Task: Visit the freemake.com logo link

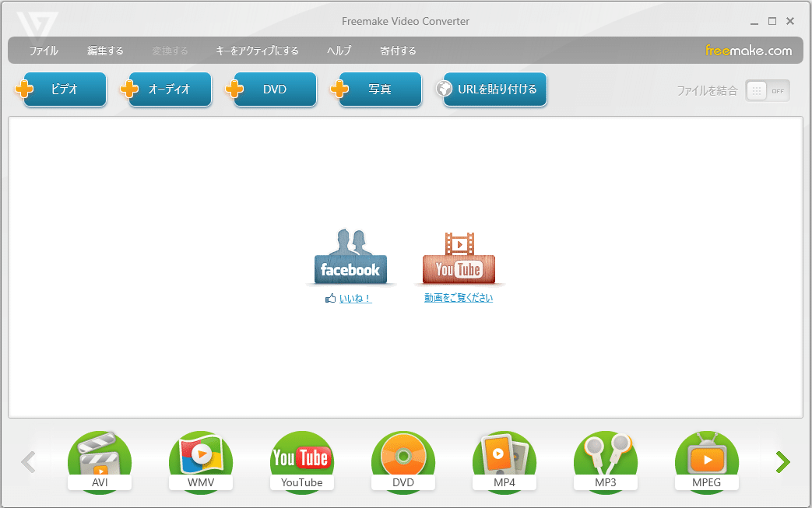Action: tap(748, 51)
